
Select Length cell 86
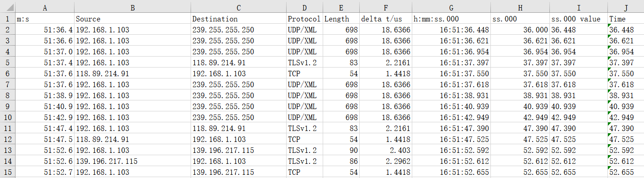click(x=341, y=161)
